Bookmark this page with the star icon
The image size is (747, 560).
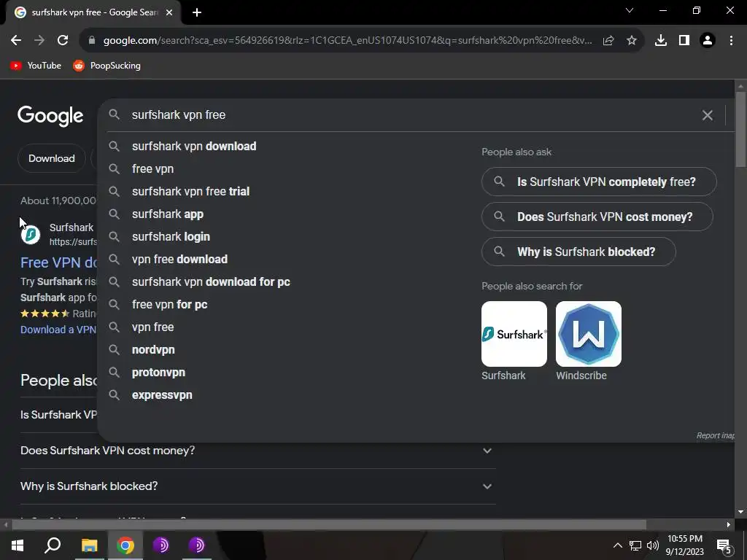click(632, 41)
